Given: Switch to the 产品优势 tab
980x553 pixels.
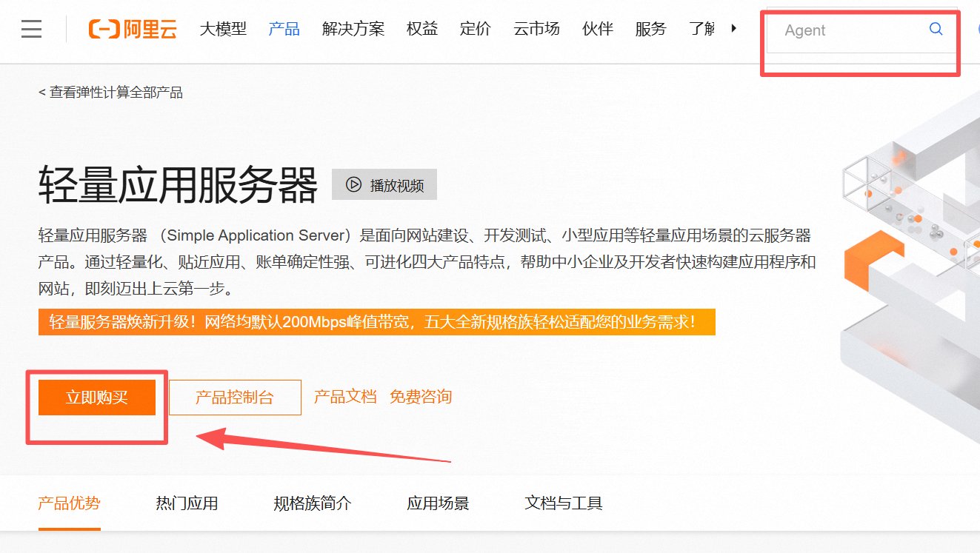Looking at the screenshot, I should click(69, 504).
